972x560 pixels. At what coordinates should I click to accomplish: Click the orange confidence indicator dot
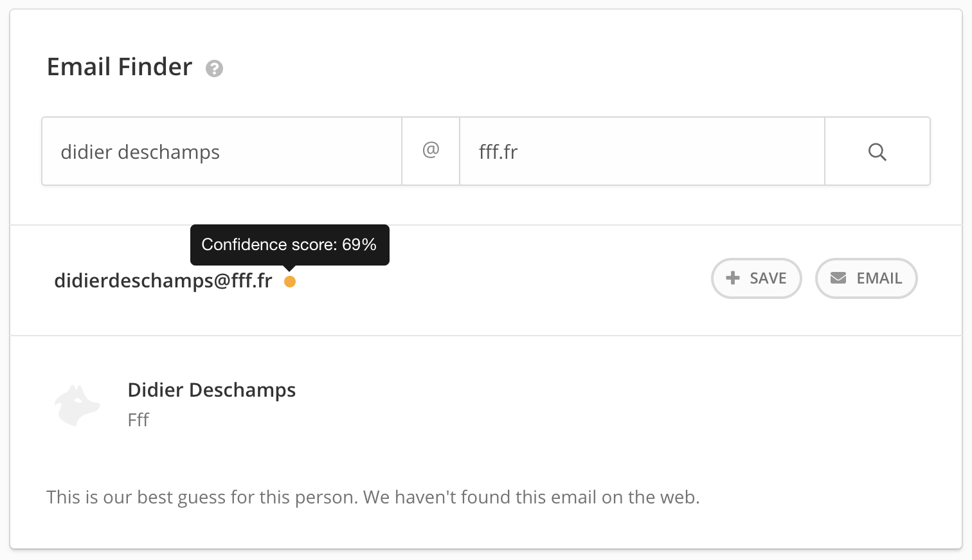[x=290, y=282]
